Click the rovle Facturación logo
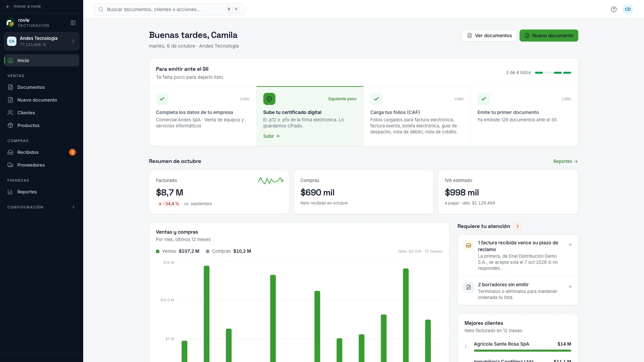 10,23
